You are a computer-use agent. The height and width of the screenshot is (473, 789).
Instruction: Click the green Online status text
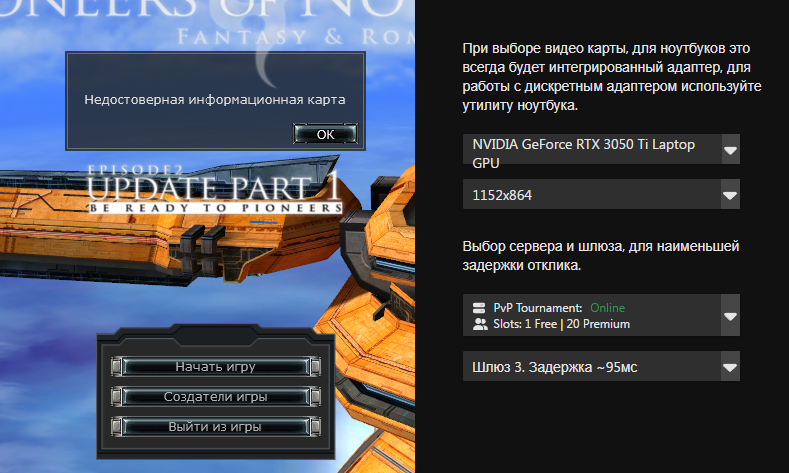point(607,307)
